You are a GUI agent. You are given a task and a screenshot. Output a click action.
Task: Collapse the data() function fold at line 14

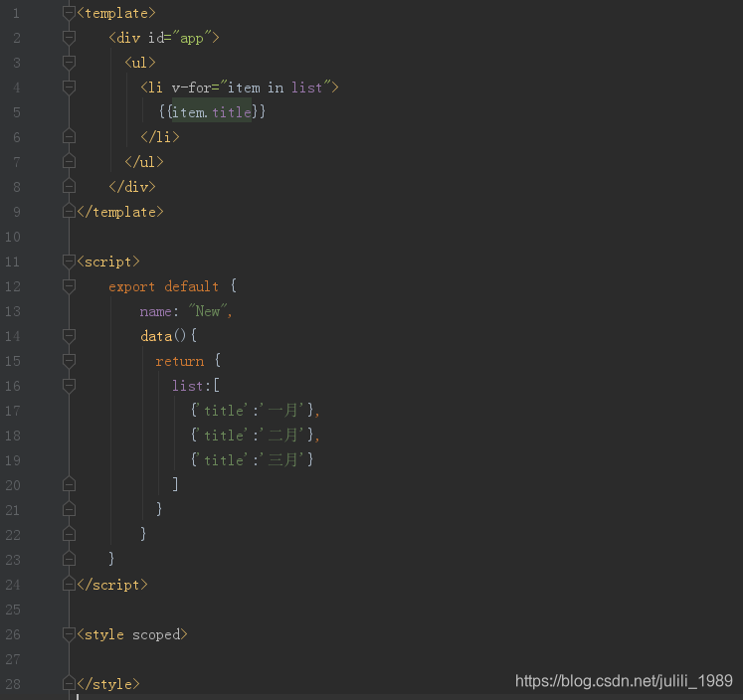(x=69, y=336)
